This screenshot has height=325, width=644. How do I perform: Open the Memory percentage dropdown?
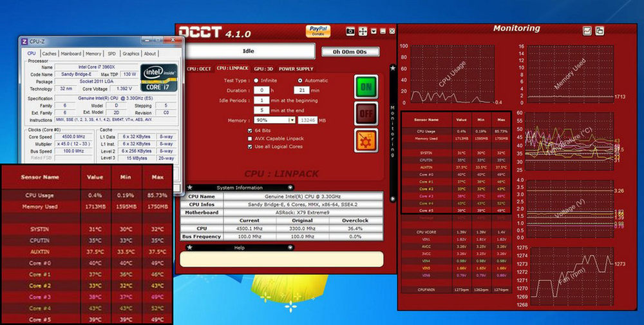pyautogui.click(x=292, y=120)
